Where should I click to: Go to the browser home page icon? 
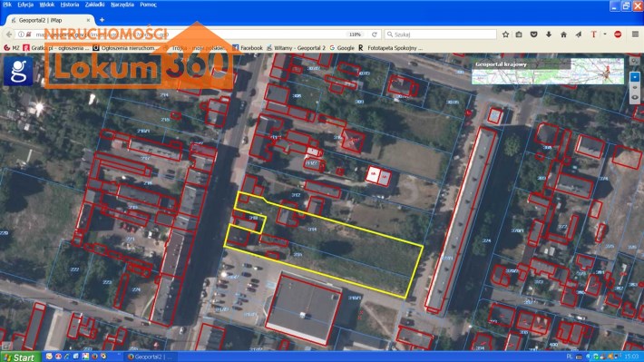pos(563,34)
